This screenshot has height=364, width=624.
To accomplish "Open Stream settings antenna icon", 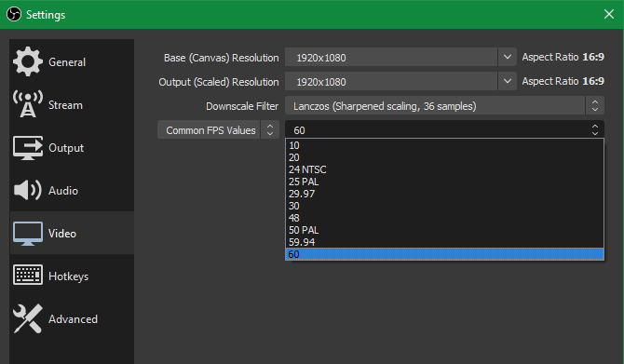I will point(27,104).
